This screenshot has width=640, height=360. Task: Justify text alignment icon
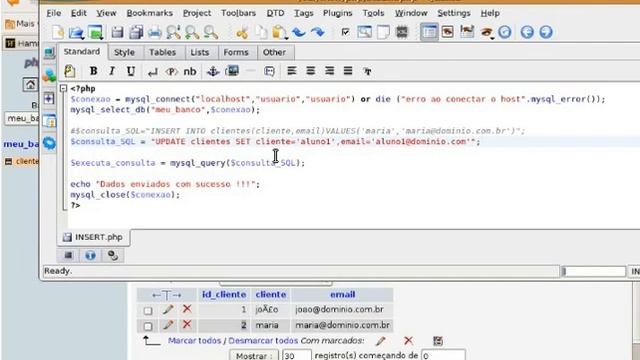click(348, 71)
